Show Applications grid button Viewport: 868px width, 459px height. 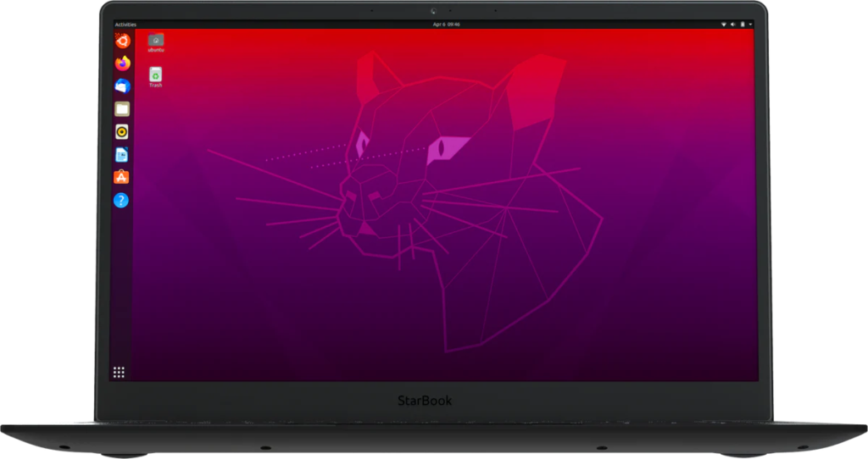click(119, 372)
